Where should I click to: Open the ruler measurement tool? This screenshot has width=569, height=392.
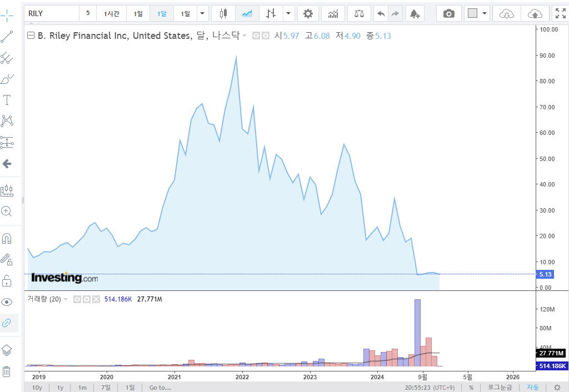click(7, 190)
